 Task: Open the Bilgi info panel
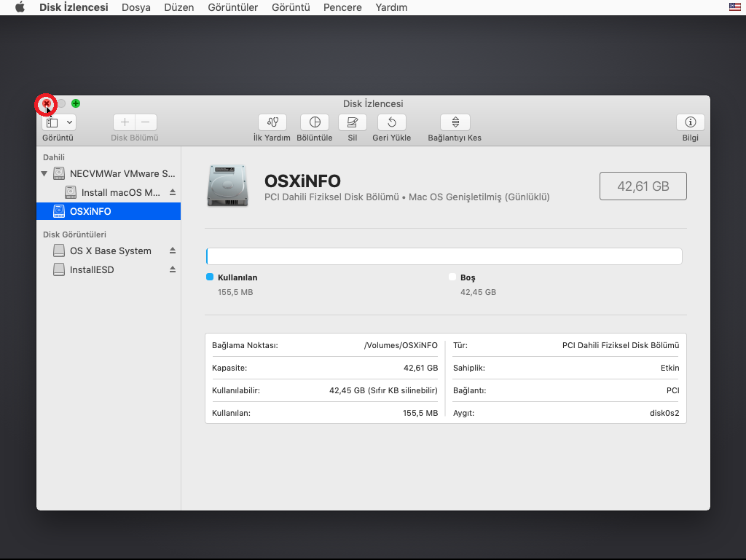[691, 122]
